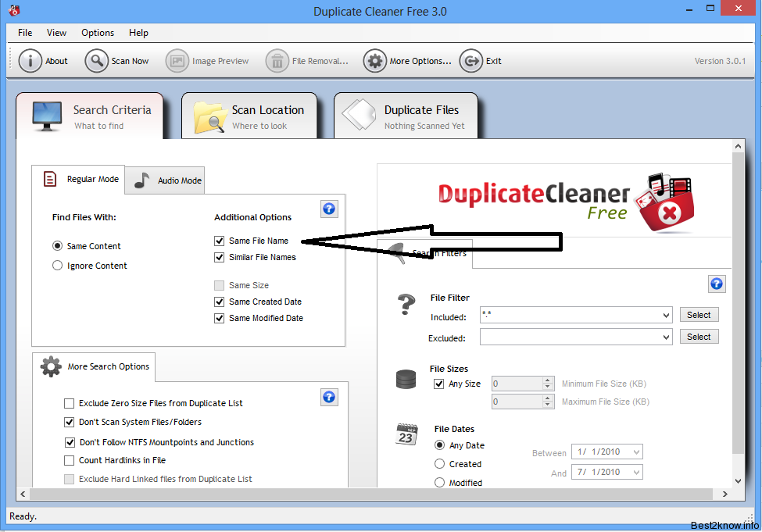762x532 pixels.
Task: Open the Between date picker dropdown
Action: tap(636, 452)
